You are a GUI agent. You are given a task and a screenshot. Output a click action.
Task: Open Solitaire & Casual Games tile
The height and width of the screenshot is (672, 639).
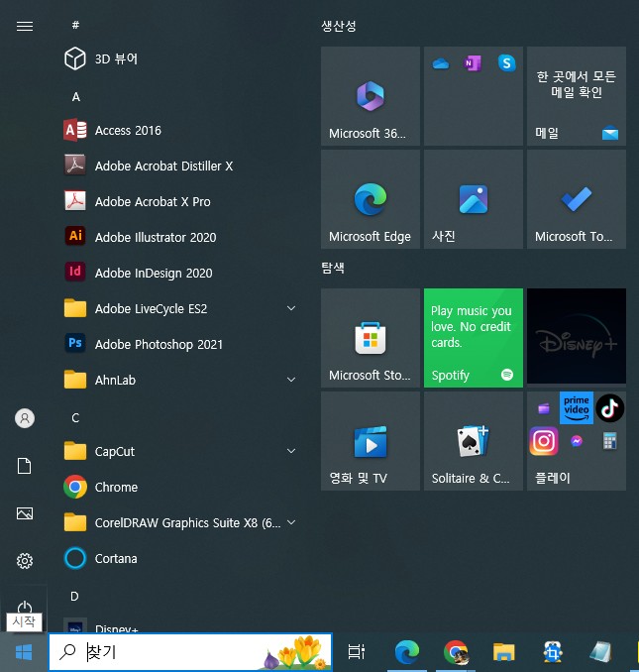(474, 441)
